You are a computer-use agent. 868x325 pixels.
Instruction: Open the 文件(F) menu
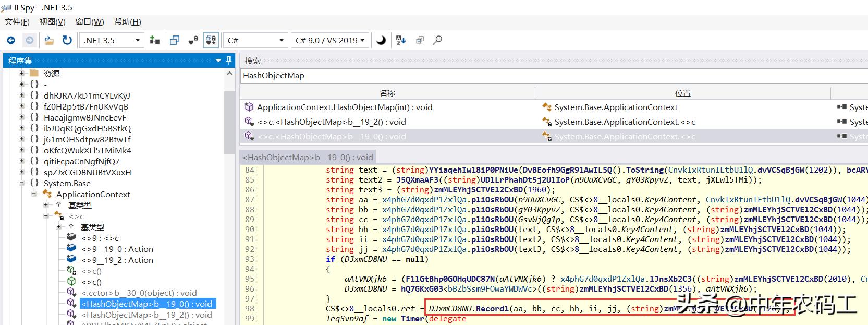click(17, 21)
